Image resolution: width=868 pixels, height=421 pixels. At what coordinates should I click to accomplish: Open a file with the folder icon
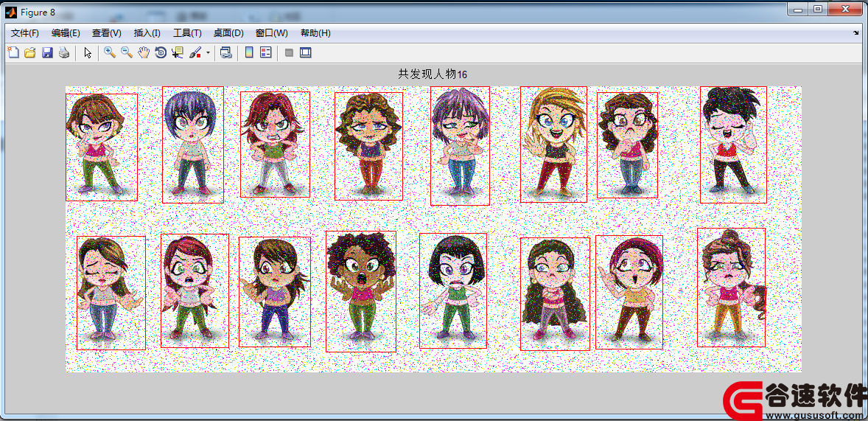(x=30, y=52)
